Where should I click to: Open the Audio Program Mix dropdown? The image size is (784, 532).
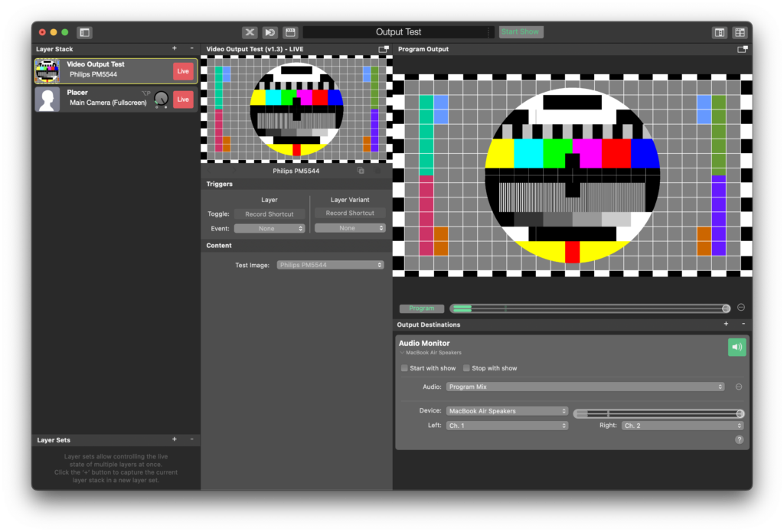point(585,387)
